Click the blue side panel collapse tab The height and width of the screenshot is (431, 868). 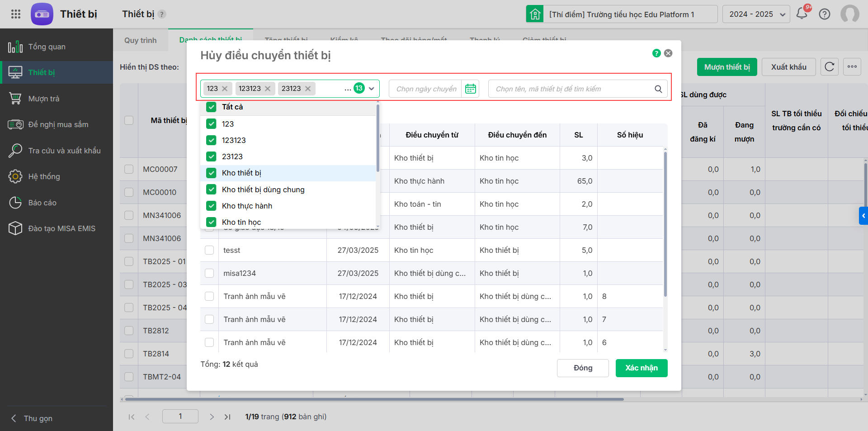[x=863, y=216]
